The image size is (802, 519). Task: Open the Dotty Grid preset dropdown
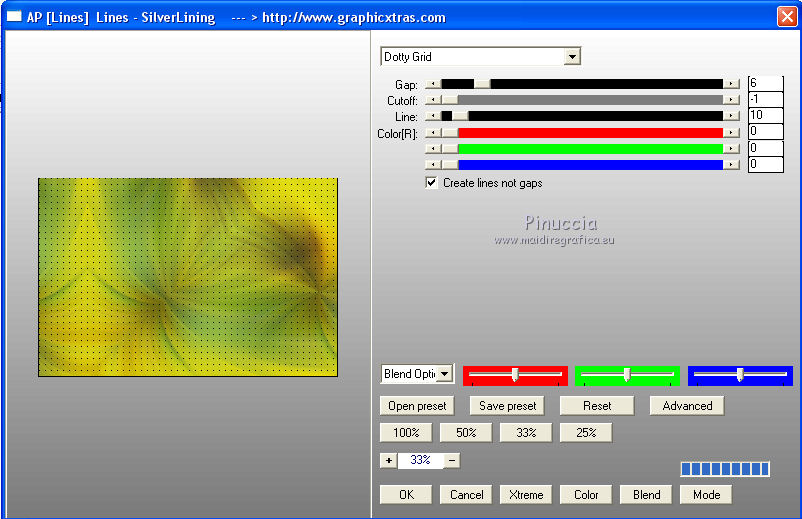(x=572, y=57)
